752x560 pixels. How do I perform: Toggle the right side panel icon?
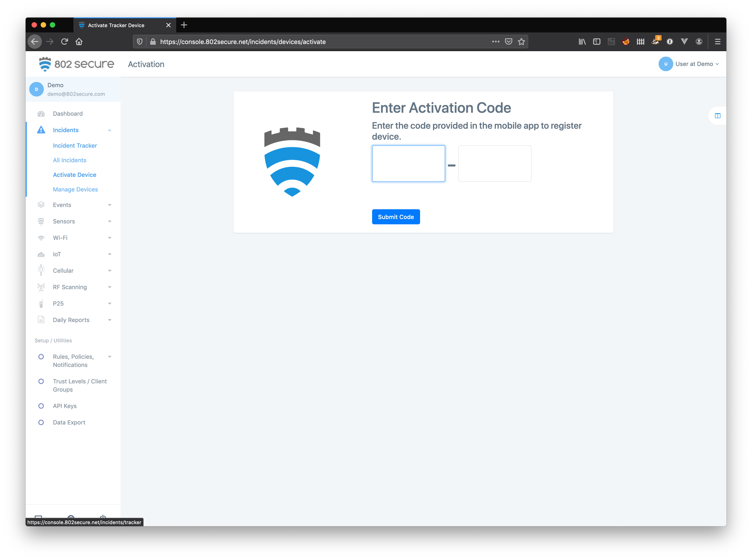click(718, 116)
